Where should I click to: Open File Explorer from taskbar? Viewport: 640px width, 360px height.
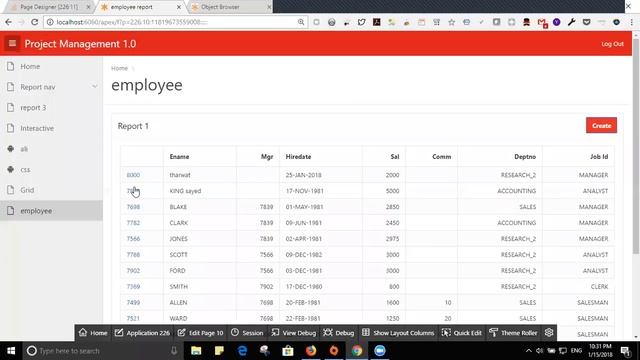196,351
